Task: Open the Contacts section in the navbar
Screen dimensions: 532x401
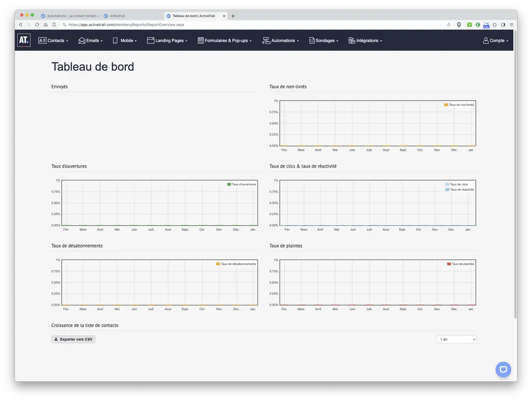Action: click(x=54, y=40)
